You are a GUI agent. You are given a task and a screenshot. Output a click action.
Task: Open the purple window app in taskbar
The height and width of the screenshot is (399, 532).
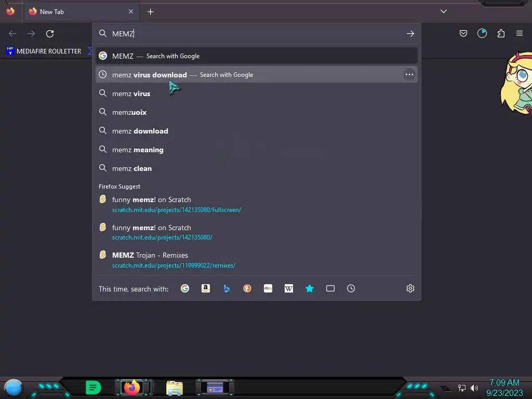(x=215, y=388)
